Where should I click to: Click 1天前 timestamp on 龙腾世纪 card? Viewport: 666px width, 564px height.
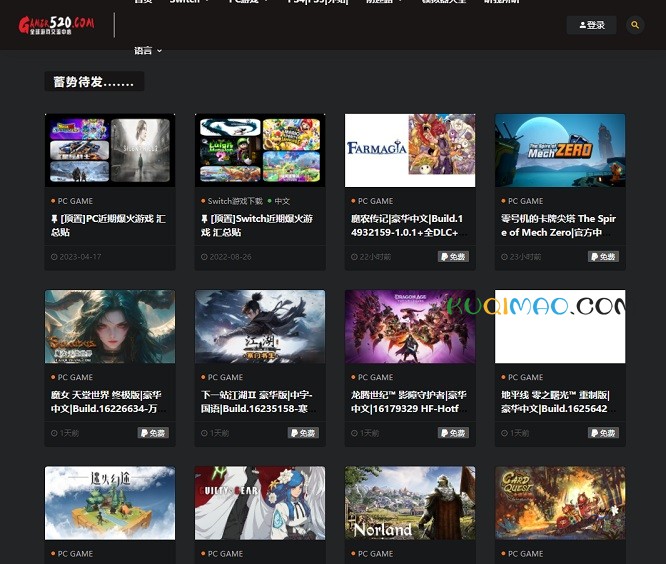pos(365,433)
